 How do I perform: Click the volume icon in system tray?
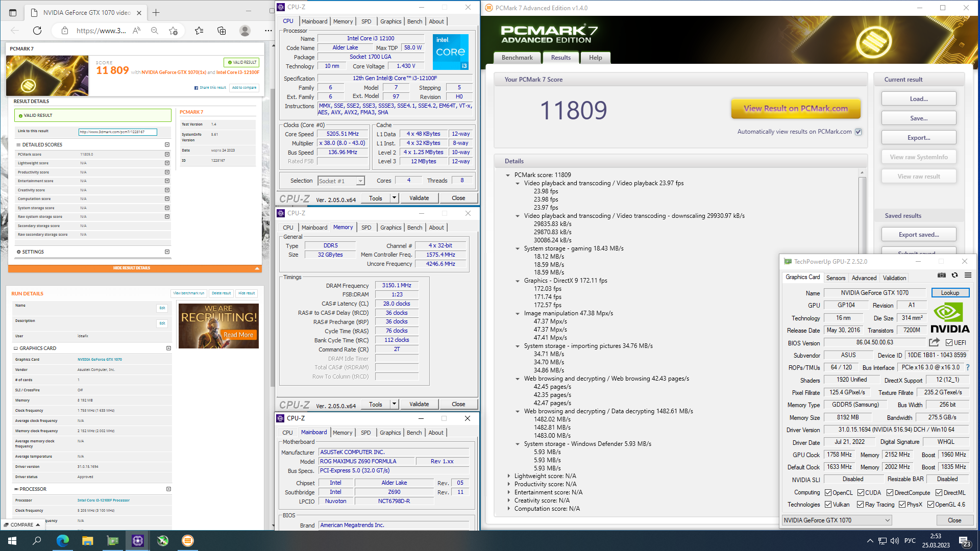[894, 541]
